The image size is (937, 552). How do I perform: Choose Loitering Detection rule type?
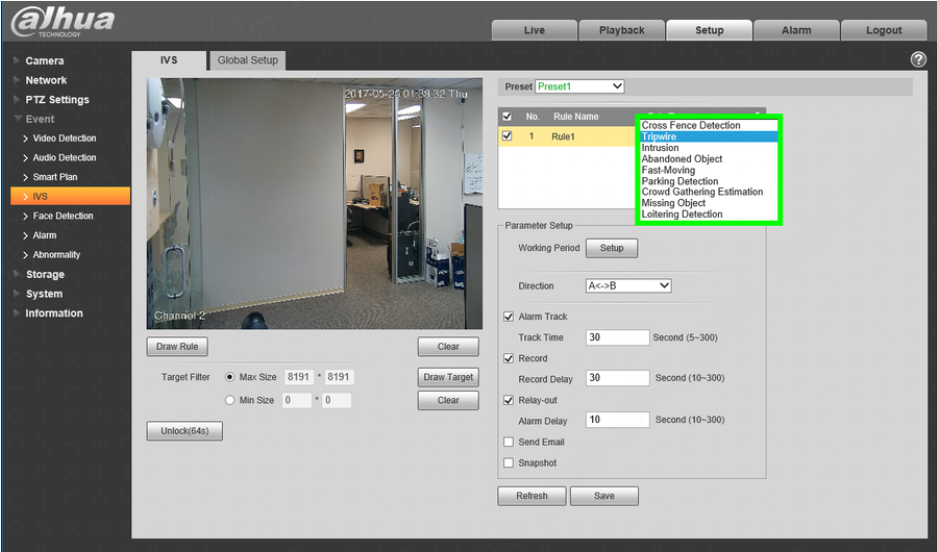pos(682,214)
